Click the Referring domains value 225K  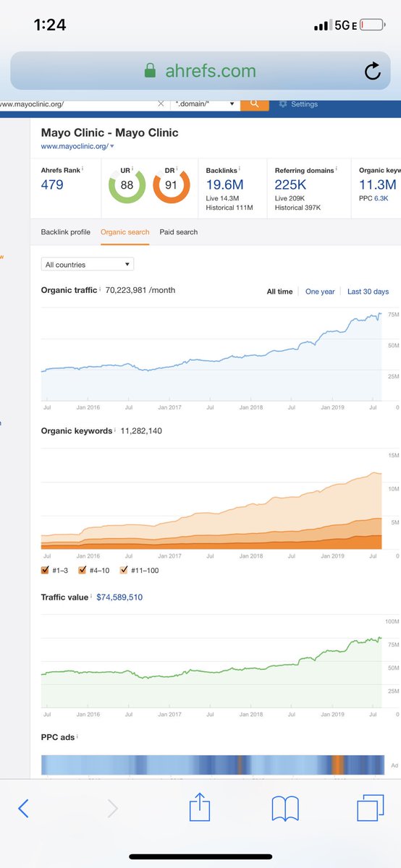[x=291, y=185]
